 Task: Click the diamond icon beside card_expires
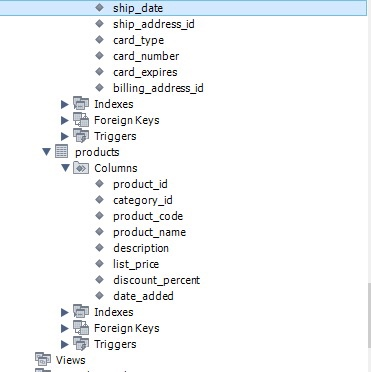pyautogui.click(x=99, y=71)
